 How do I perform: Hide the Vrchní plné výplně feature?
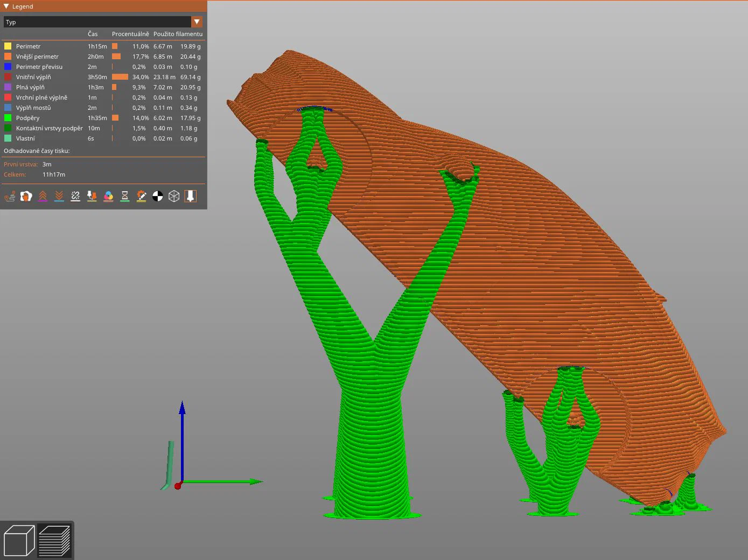point(41,97)
